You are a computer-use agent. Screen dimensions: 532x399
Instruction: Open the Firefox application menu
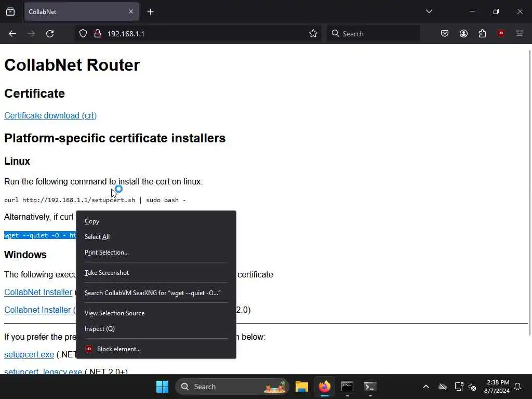pos(520,33)
